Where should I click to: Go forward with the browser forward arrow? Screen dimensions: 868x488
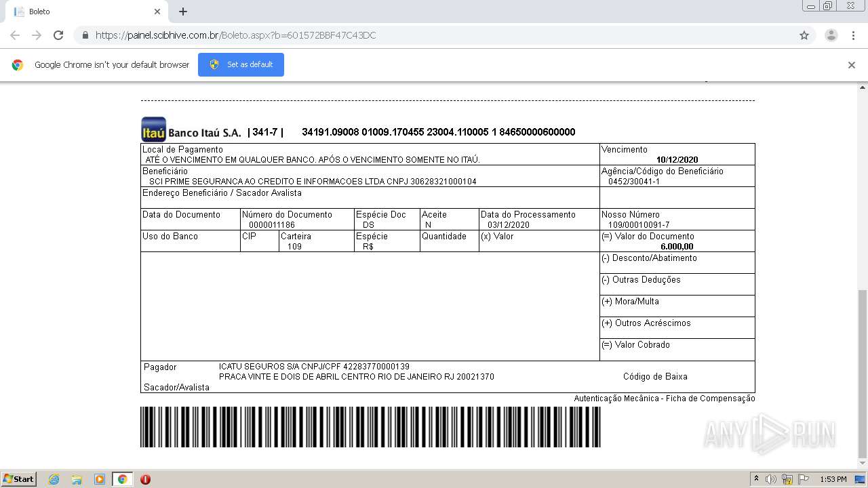click(37, 35)
